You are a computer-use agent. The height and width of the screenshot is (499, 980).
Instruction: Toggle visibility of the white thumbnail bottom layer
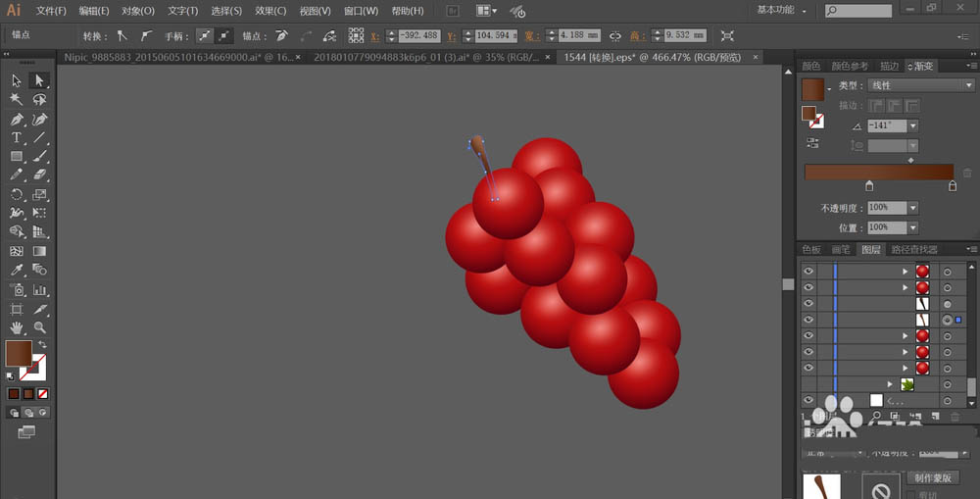pos(808,400)
